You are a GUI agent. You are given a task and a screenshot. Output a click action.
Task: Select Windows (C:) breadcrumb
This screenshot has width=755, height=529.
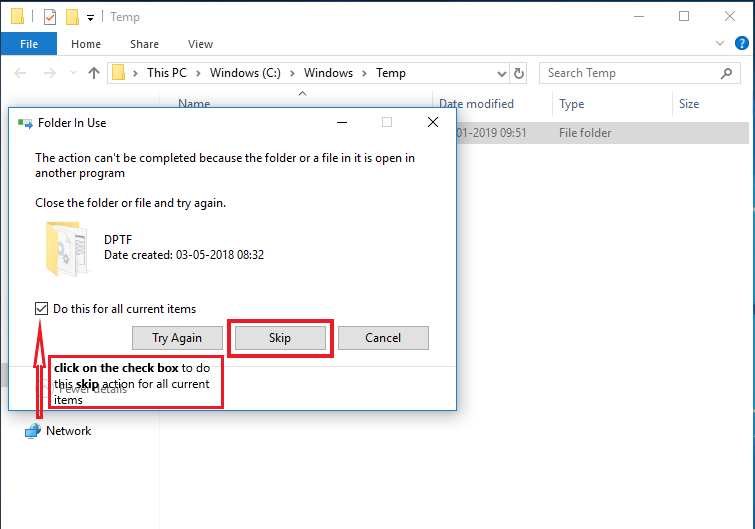(245, 73)
